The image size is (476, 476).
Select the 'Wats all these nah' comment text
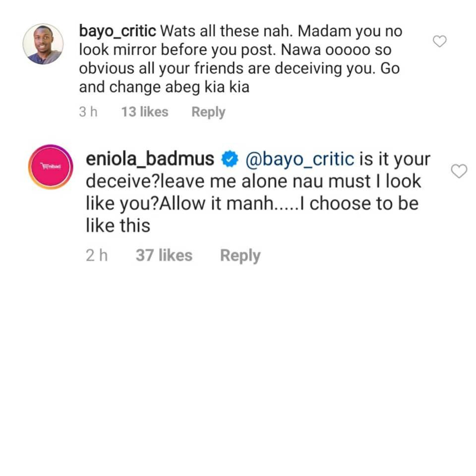pos(226,31)
